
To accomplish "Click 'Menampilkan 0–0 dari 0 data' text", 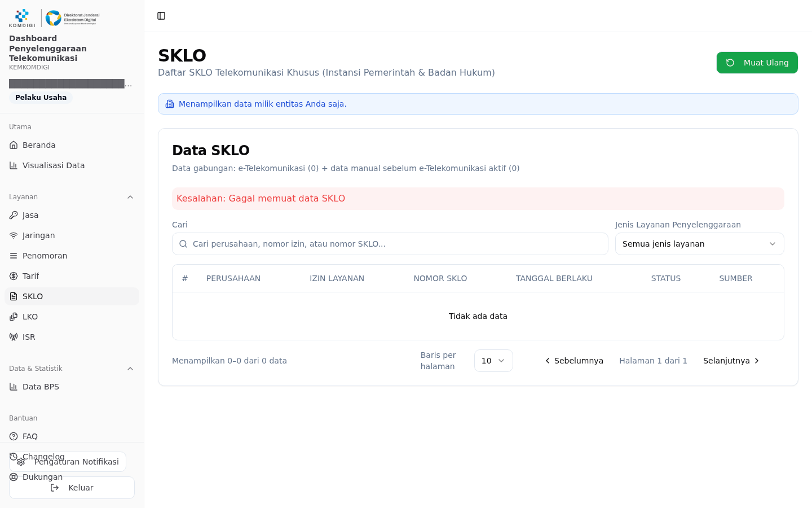I will pyautogui.click(x=230, y=361).
